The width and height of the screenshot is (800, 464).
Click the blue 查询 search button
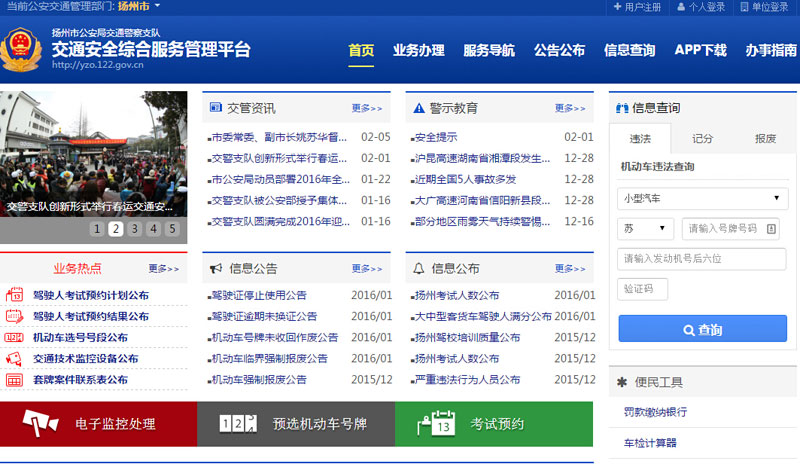tap(703, 328)
